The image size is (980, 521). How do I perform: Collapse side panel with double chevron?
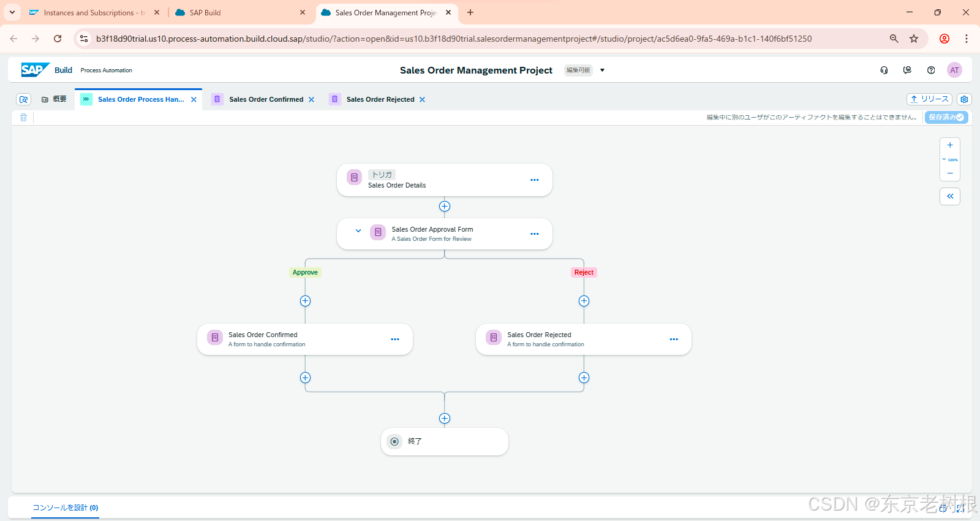[x=950, y=196]
